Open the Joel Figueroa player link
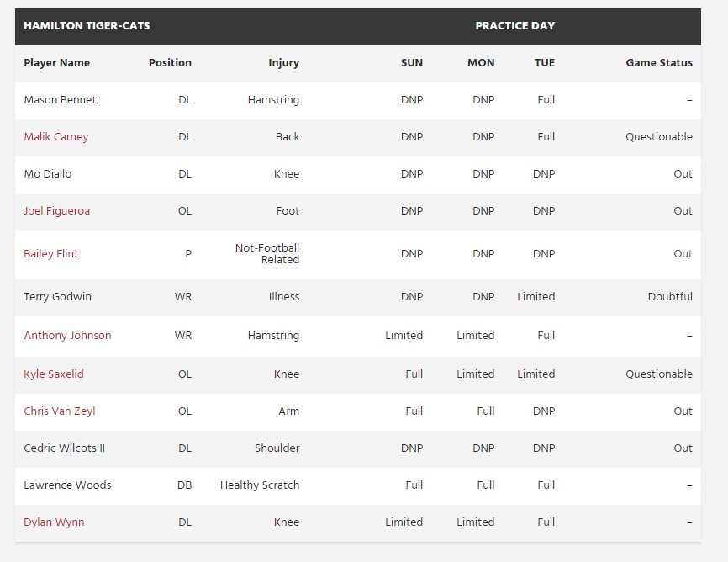The height and width of the screenshot is (562, 728). (56, 211)
